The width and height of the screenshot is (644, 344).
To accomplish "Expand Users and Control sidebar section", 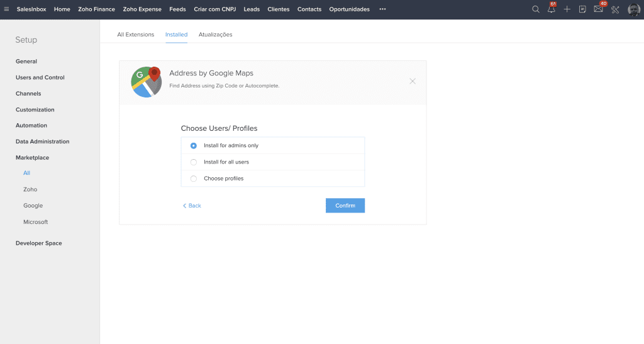I will (40, 77).
